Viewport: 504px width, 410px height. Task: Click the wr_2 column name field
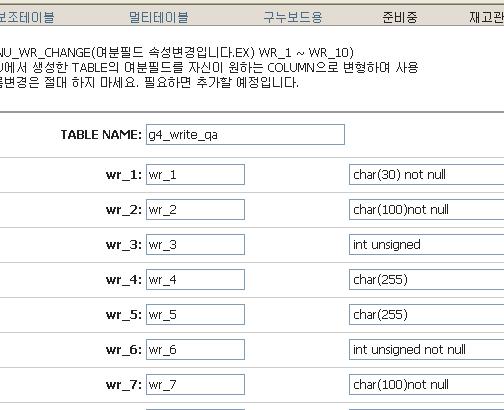click(x=195, y=209)
